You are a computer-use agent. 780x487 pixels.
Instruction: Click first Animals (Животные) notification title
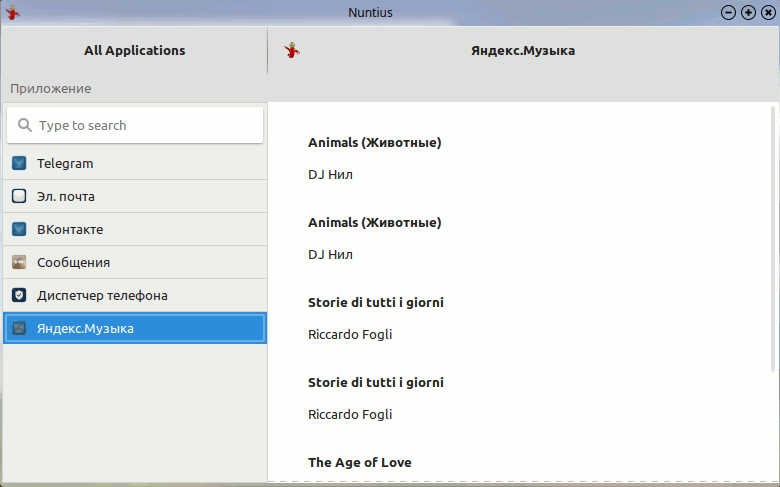[375, 143]
